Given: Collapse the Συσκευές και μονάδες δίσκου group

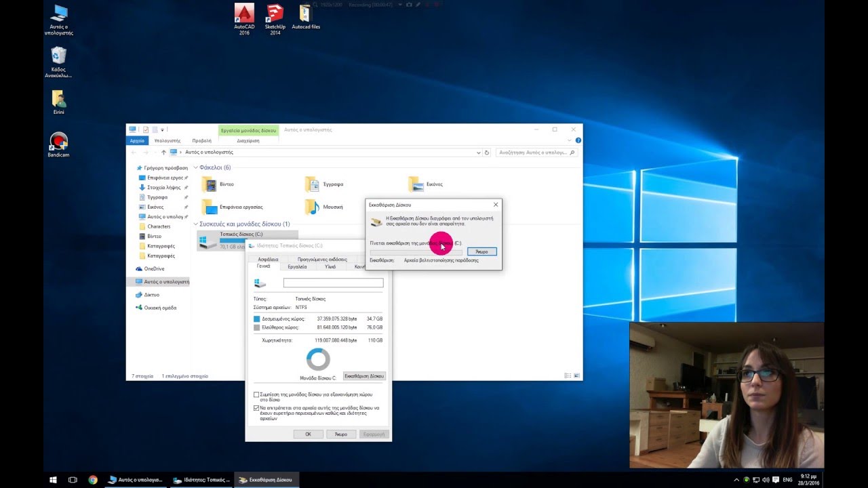Looking at the screenshot, I should coord(196,224).
